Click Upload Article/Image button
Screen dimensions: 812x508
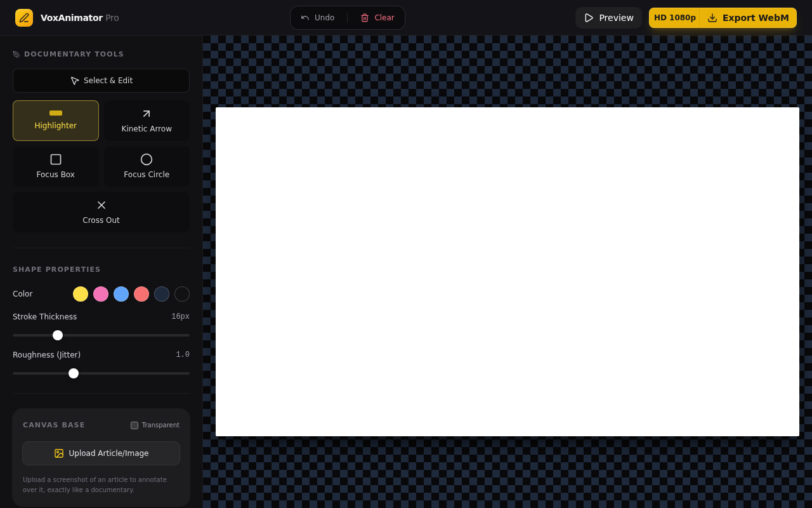click(x=101, y=453)
